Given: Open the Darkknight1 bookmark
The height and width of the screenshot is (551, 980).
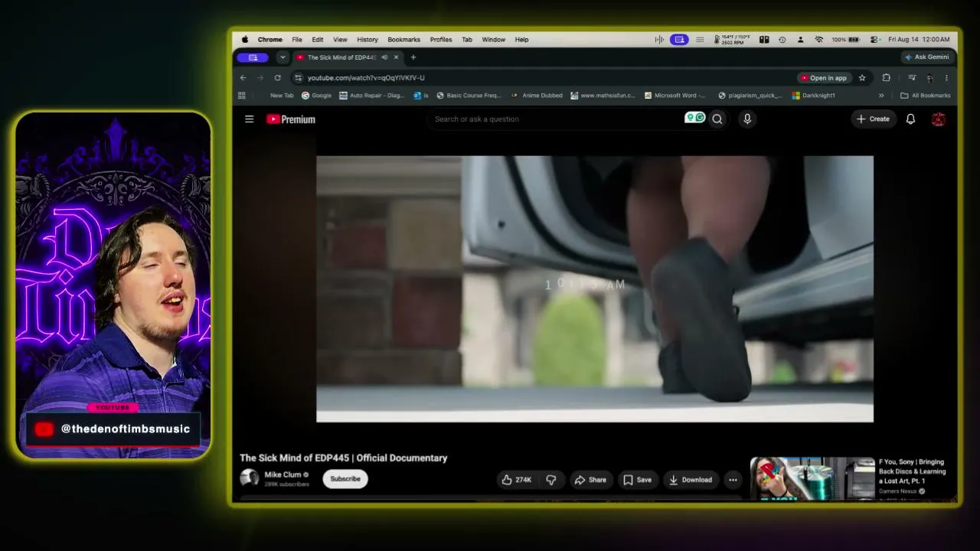Looking at the screenshot, I should coord(813,96).
